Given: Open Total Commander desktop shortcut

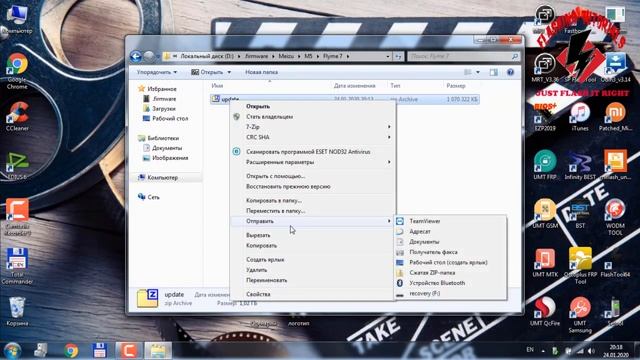Looking at the screenshot, I should [17, 266].
